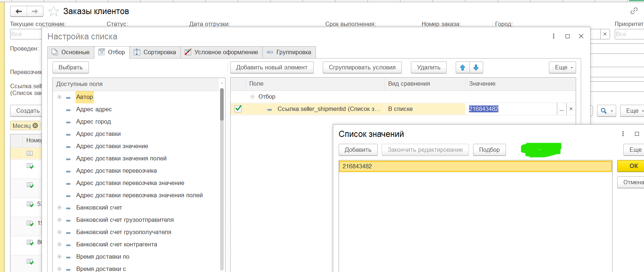Click the Добавить новый элемент button
Screen dimensions: 644x272
click(x=271, y=68)
